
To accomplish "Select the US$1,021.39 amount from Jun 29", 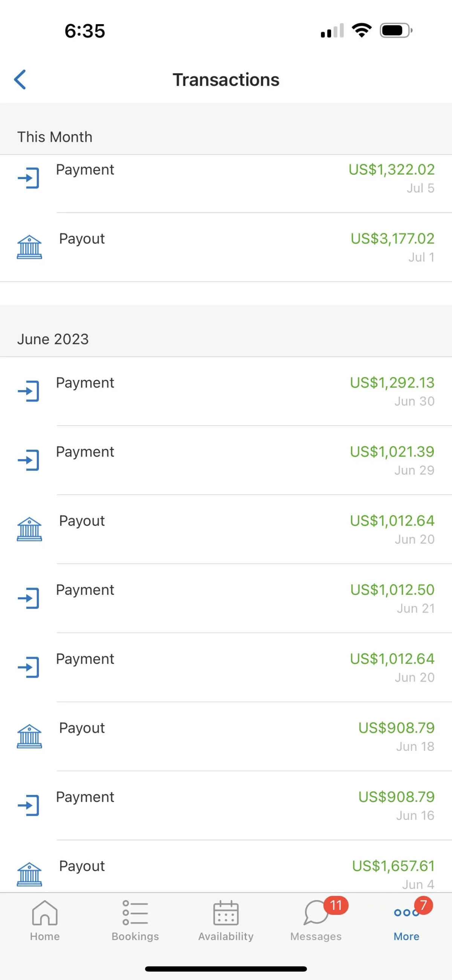I will (392, 452).
